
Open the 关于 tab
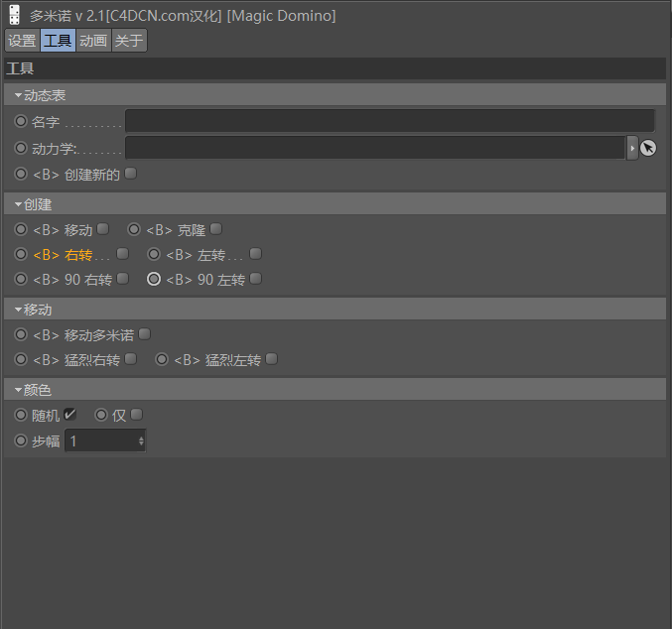[x=129, y=41]
